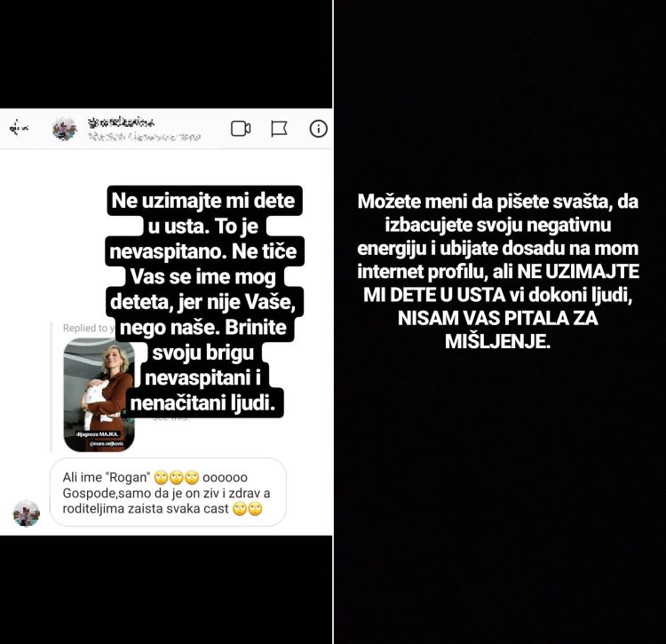Go back using the blurred arrow icon
Image resolution: width=666 pixels, height=644 pixels.
pos(19,127)
